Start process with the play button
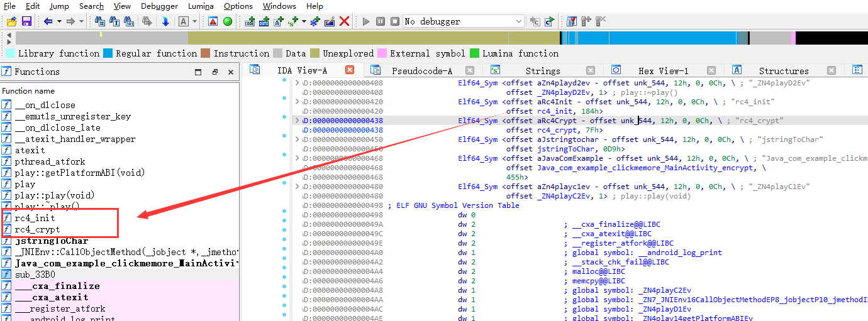Screen dimensions: 868x321 tap(366, 21)
